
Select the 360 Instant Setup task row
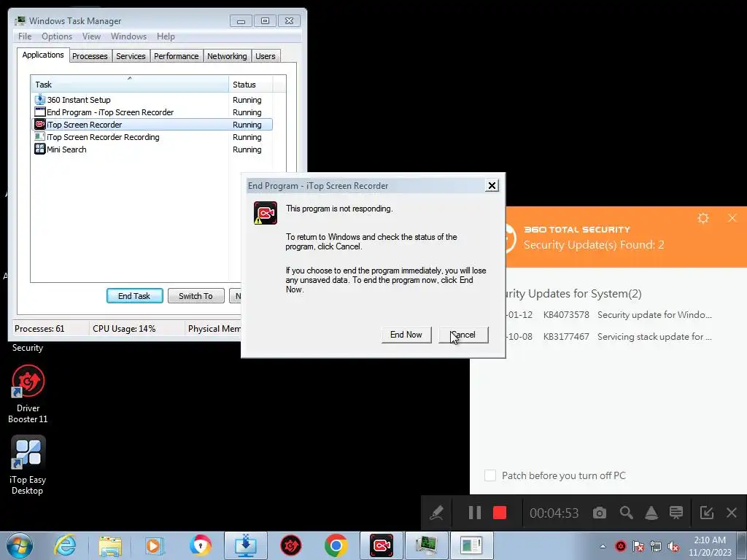pyautogui.click(x=152, y=100)
